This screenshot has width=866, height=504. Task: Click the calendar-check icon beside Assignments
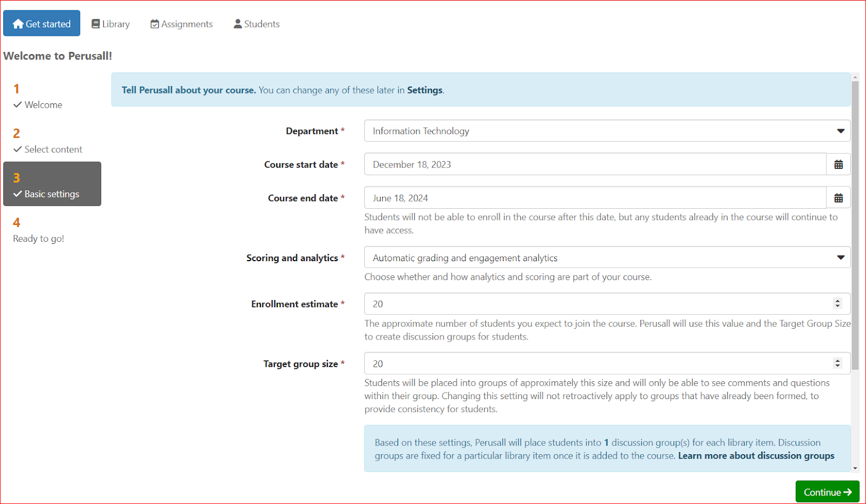tap(155, 24)
